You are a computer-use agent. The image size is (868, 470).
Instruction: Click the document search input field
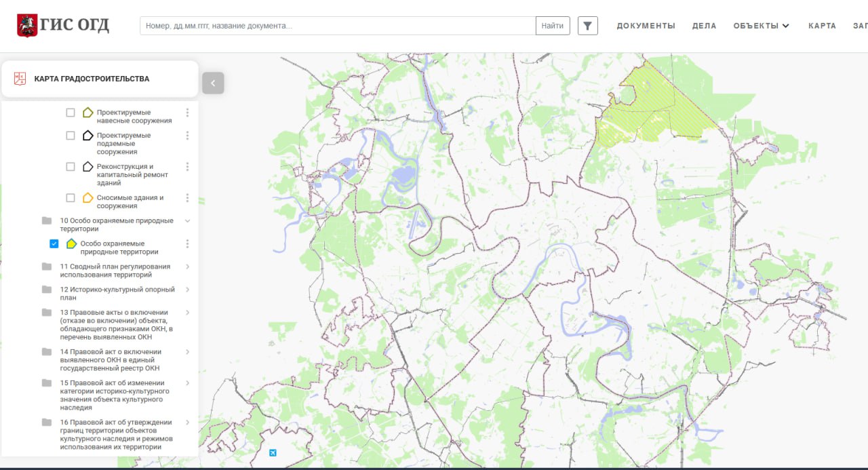point(338,26)
